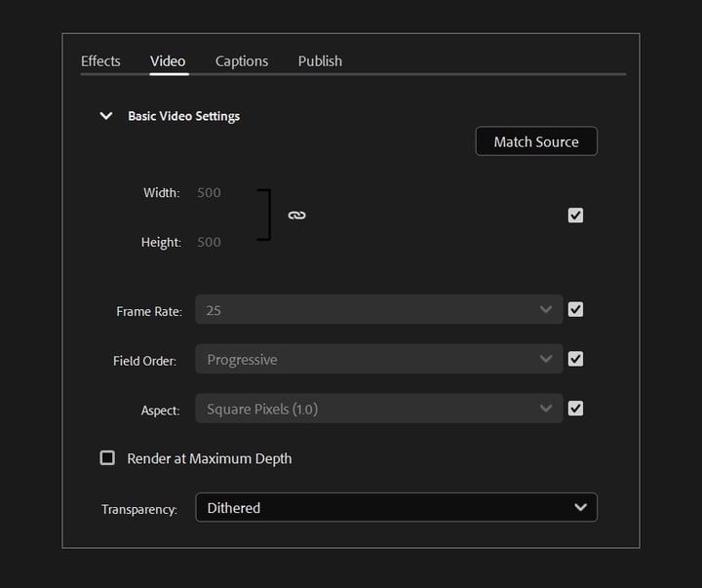This screenshot has height=588, width=702.
Task: Uncheck the Frame Rate match source checkbox
Action: 575,309
